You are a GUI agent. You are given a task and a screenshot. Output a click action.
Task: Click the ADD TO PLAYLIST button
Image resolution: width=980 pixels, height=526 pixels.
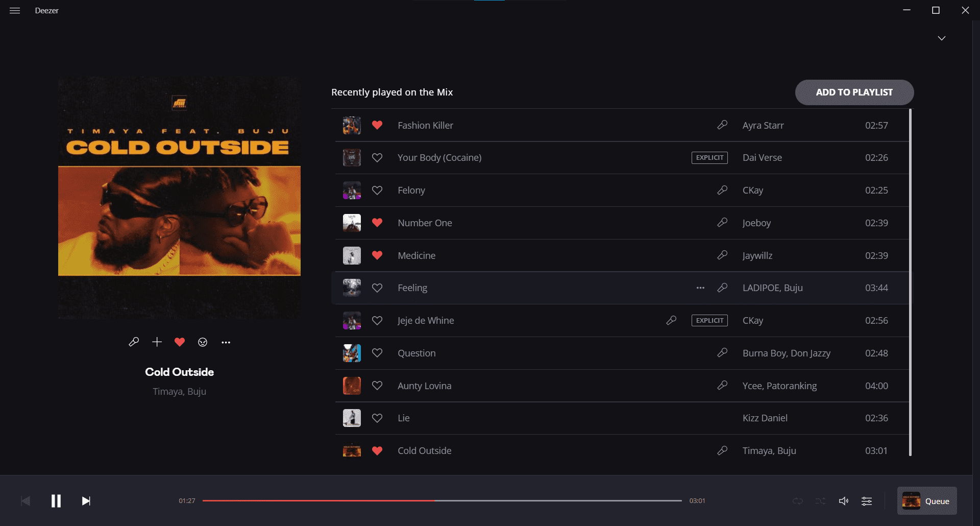coord(854,92)
